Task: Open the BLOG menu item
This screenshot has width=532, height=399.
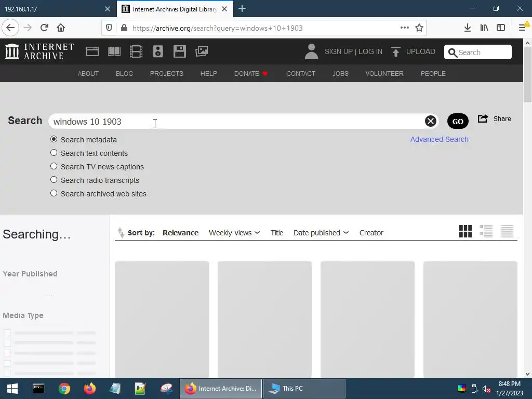Action: click(x=124, y=74)
